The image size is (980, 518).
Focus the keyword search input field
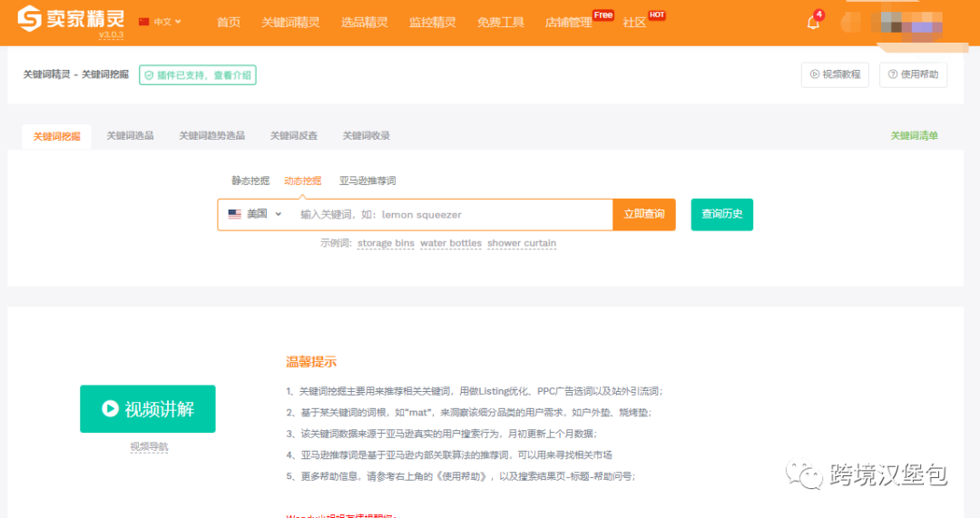coord(453,214)
